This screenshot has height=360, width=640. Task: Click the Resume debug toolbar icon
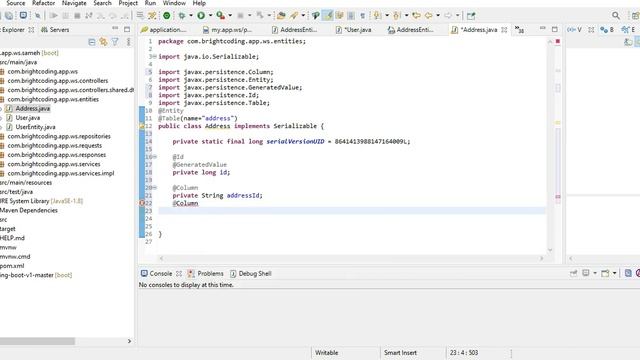pos(53,16)
